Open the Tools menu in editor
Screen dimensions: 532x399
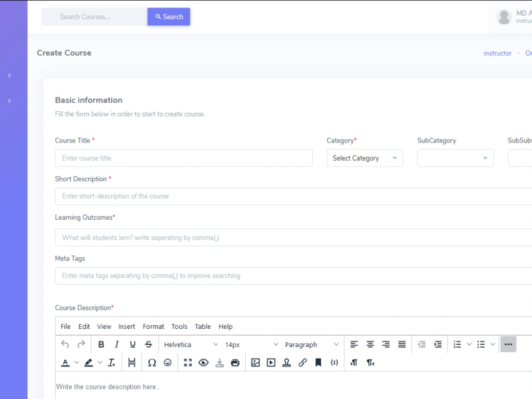179,327
